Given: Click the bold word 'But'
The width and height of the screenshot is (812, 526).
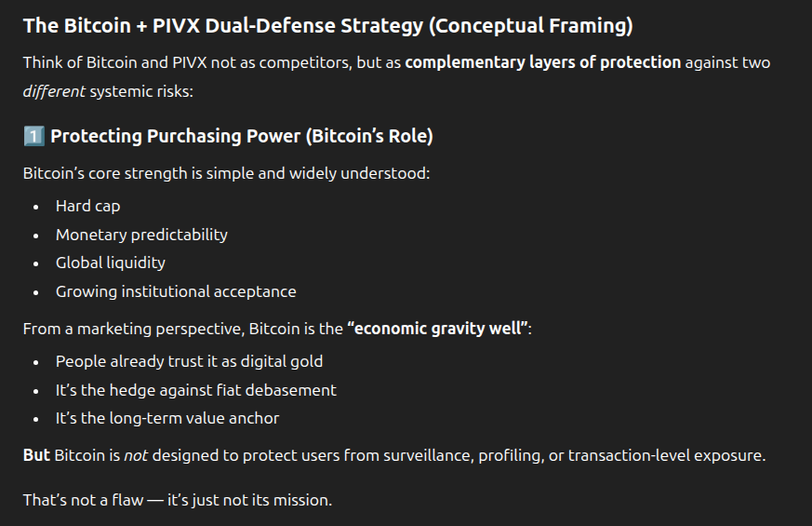Looking at the screenshot, I should (36, 455).
